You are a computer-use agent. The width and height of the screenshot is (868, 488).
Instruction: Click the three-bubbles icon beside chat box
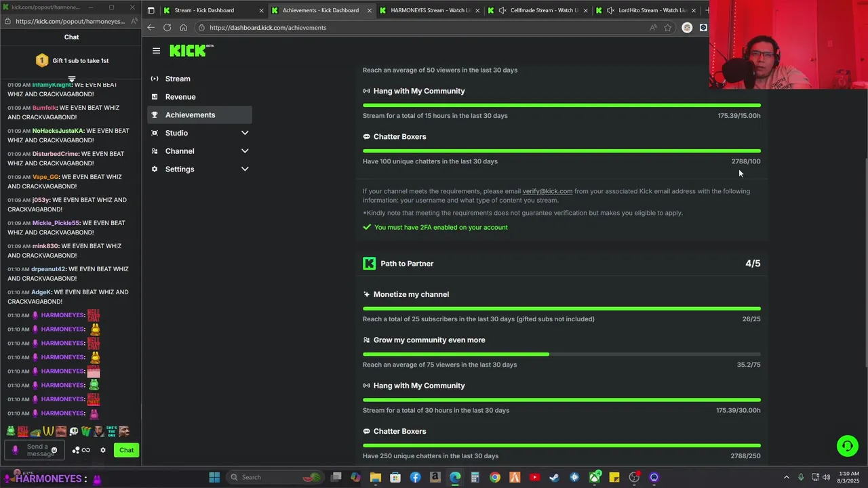[x=76, y=450]
